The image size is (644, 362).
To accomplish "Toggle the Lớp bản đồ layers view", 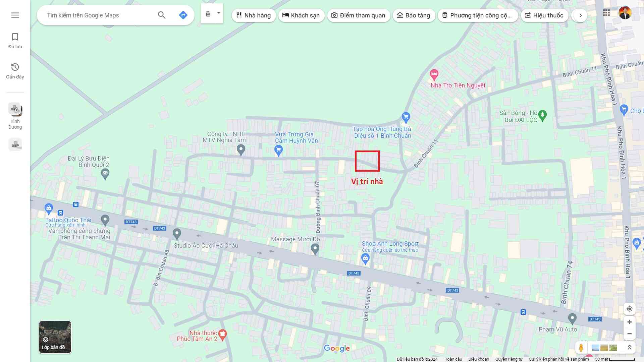I will click(x=55, y=337).
